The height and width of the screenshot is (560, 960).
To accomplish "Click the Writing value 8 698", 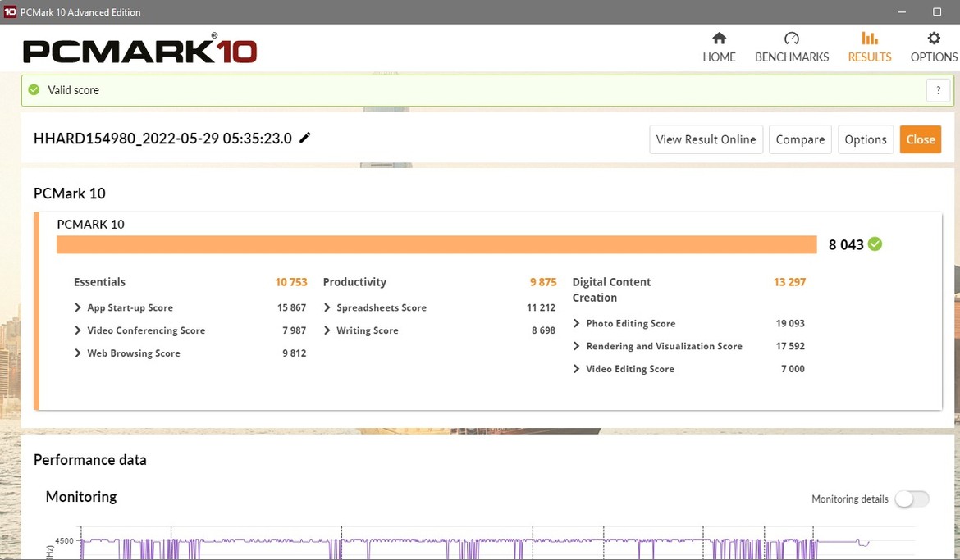I will click(543, 330).
